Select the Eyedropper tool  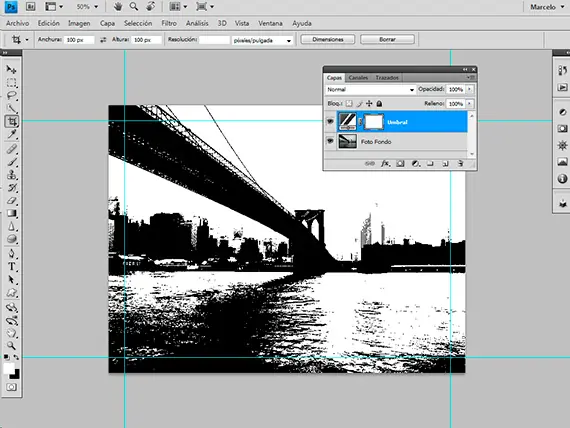click(12, 134)
